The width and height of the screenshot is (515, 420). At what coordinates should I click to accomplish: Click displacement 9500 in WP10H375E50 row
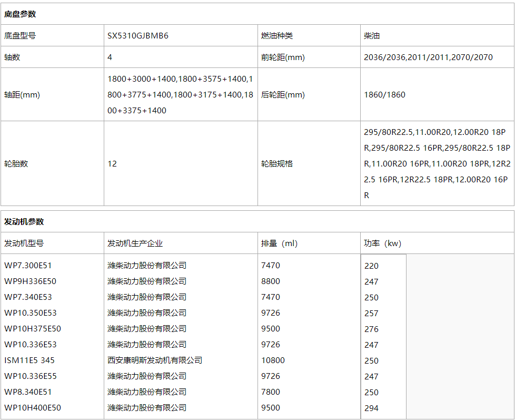(271, 328)
